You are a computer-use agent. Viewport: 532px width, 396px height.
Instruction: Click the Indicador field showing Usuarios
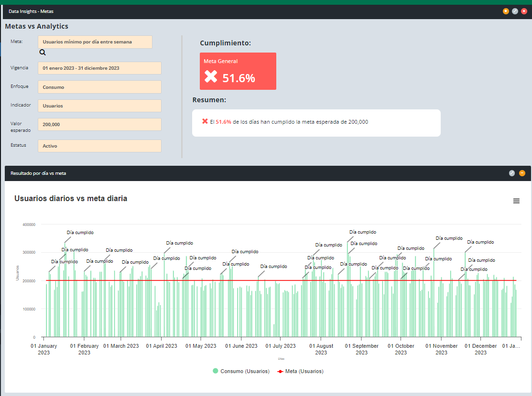[99, 106]
